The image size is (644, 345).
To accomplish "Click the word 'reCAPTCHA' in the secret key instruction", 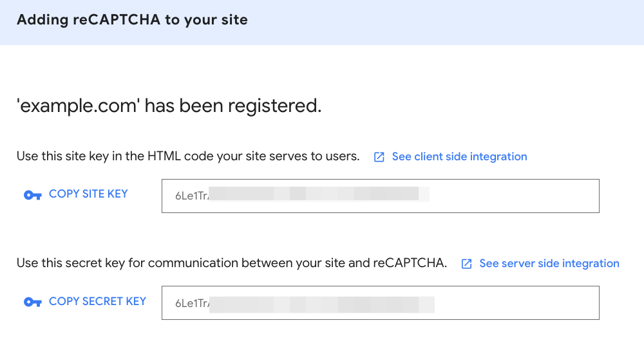I will [x=410, y=263].
